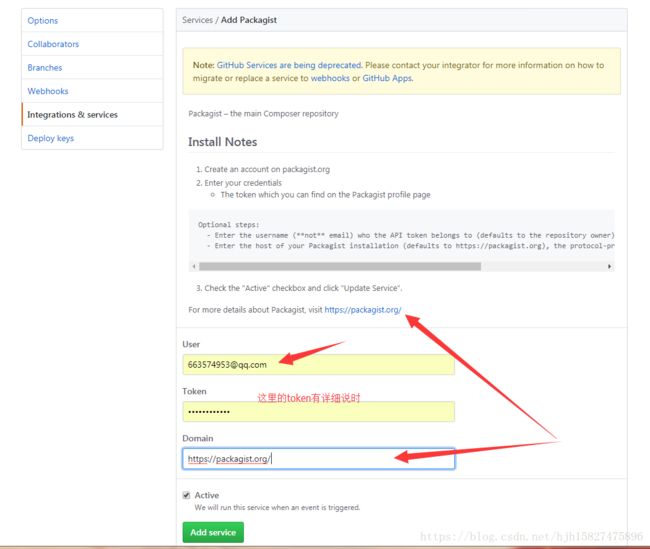The image size is (650, 549).
Task: Click 'The token which you can find' line
Action: pos(325,194)
